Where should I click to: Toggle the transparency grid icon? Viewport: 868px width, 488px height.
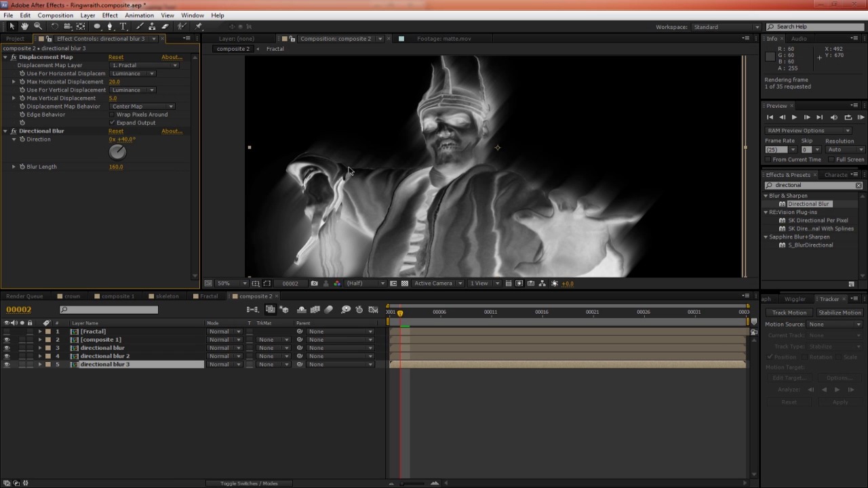click(x=405, y=283)
